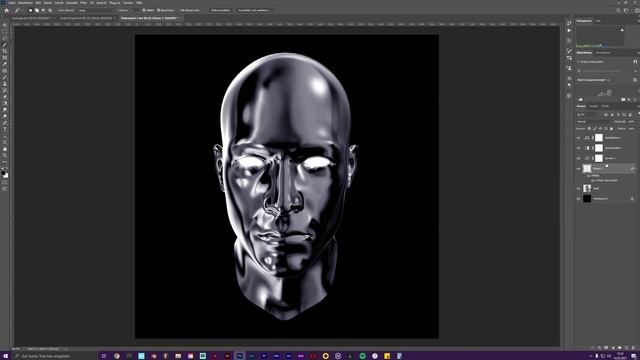Toggle the Glätten checkbox
This screenshot has height=360, width=640.
tap(144, 10)
